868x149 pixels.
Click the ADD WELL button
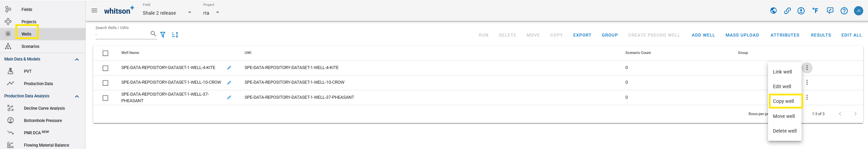(x=703, y=35)
